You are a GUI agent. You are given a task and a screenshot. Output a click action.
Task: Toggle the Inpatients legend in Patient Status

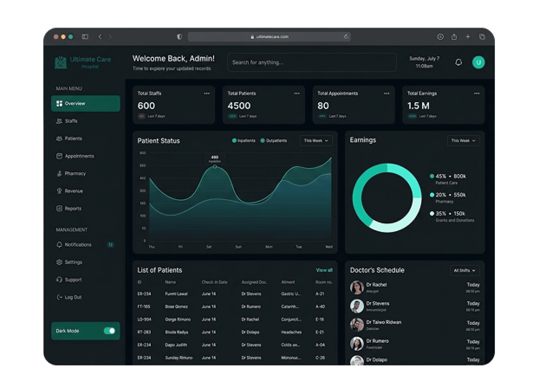click(x=244, y=141)
